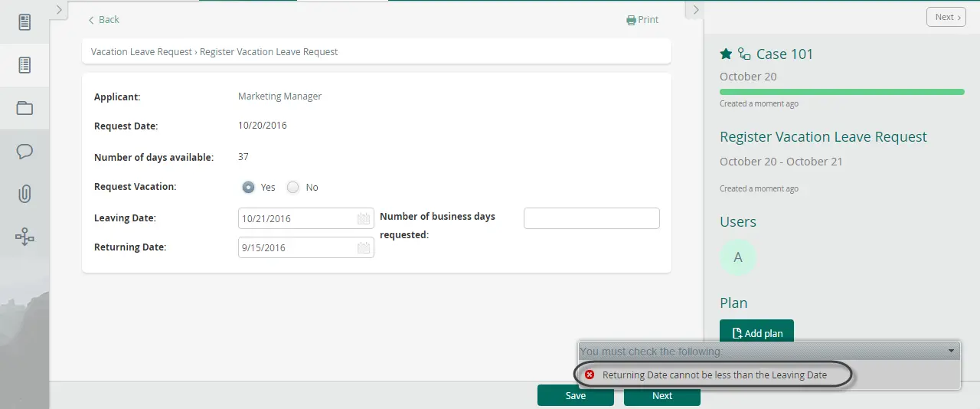
Task: Click the workflow icon beside Case 101
Action: 744,54
